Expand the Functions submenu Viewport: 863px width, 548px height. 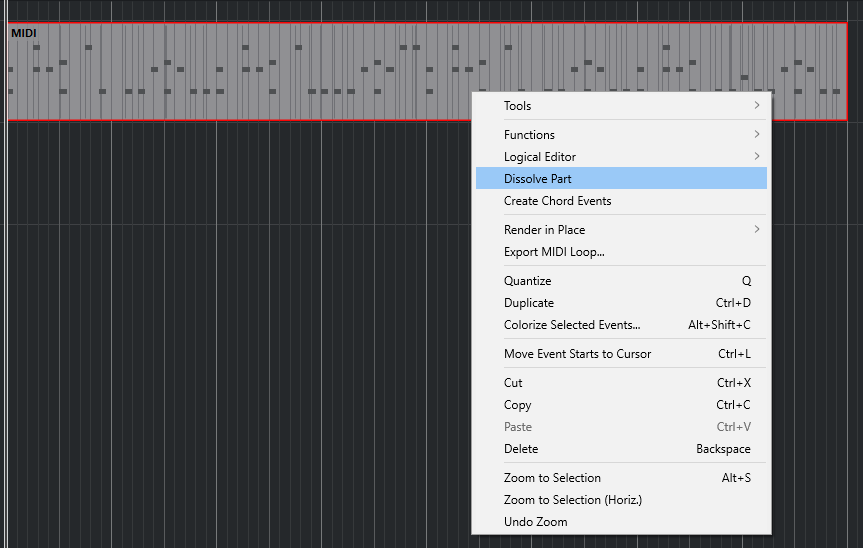[x=529, y=135]
